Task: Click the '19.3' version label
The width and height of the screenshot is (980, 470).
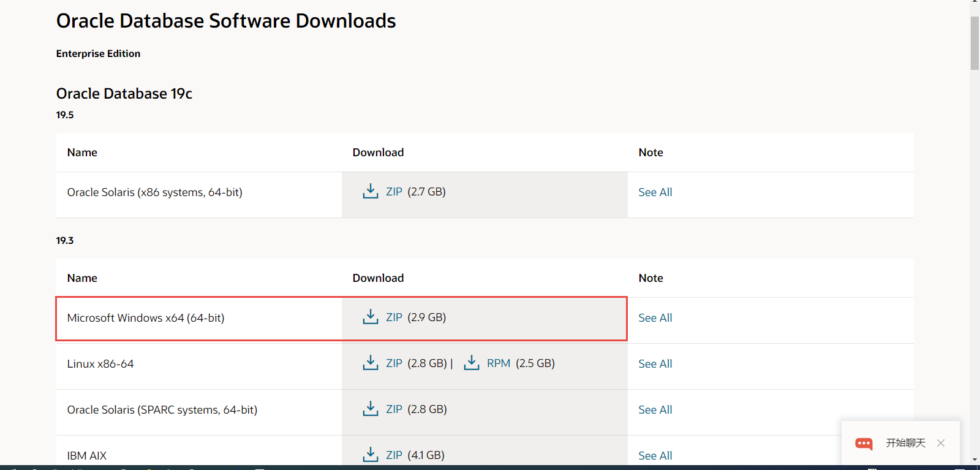Action: (x=65, y=241)
